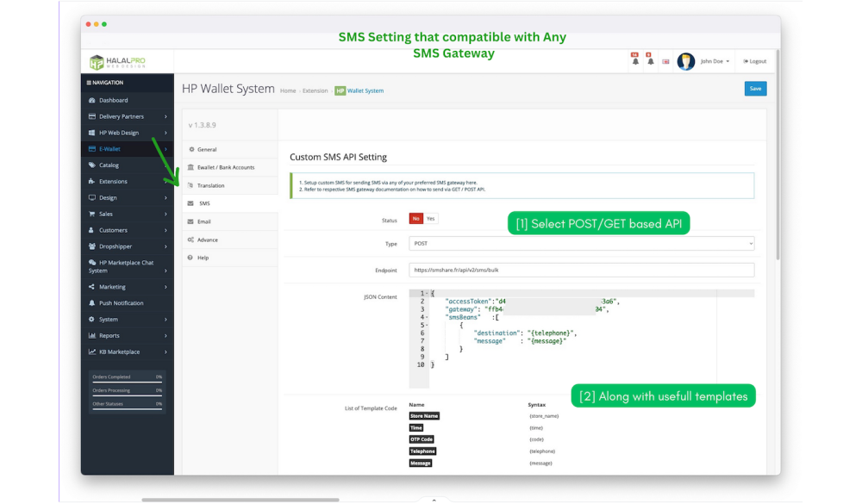Click the Logout link

click(x=755, y=62)
